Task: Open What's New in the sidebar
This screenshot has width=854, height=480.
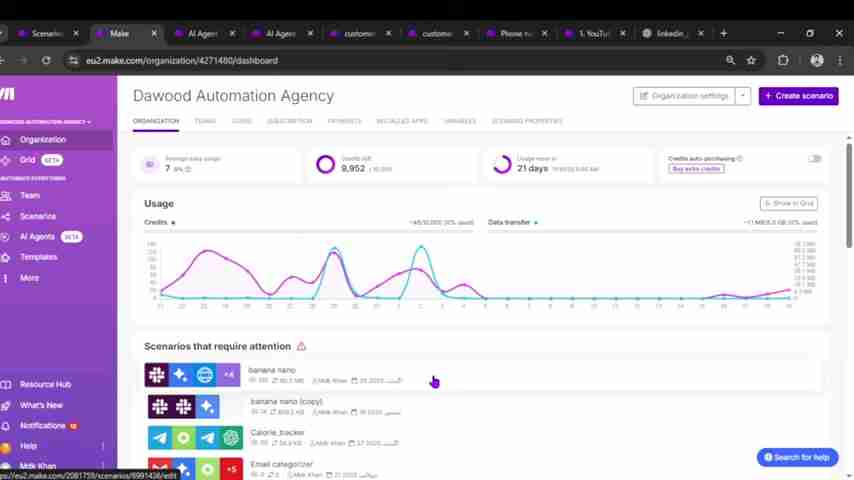Action: point(41,405)
